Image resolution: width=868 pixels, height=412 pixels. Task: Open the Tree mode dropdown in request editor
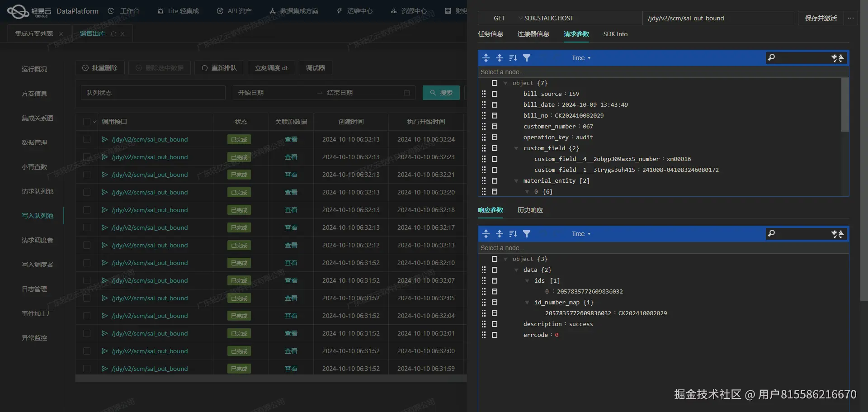(581, 58)
